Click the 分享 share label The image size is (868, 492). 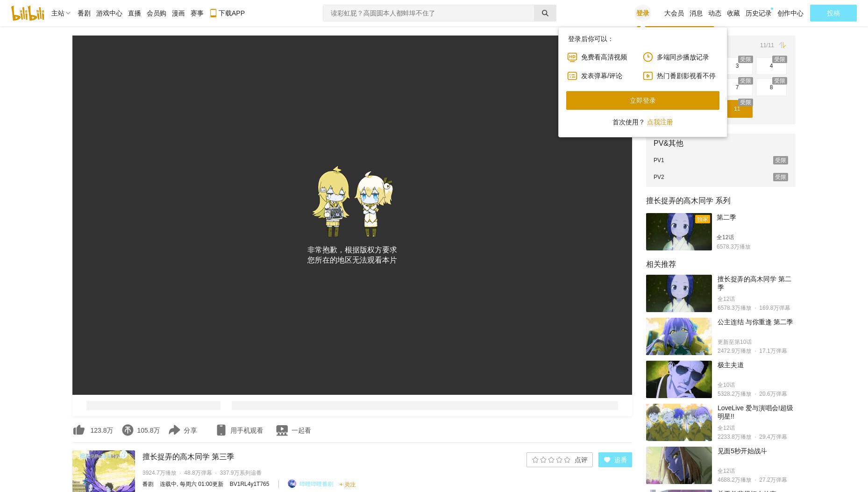(190, 430)
